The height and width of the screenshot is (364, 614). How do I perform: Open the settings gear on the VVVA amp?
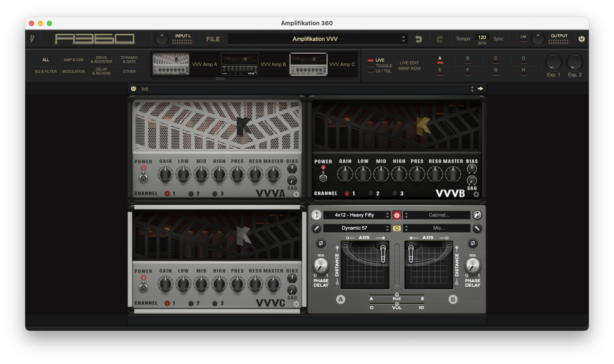tap(296, 194)
